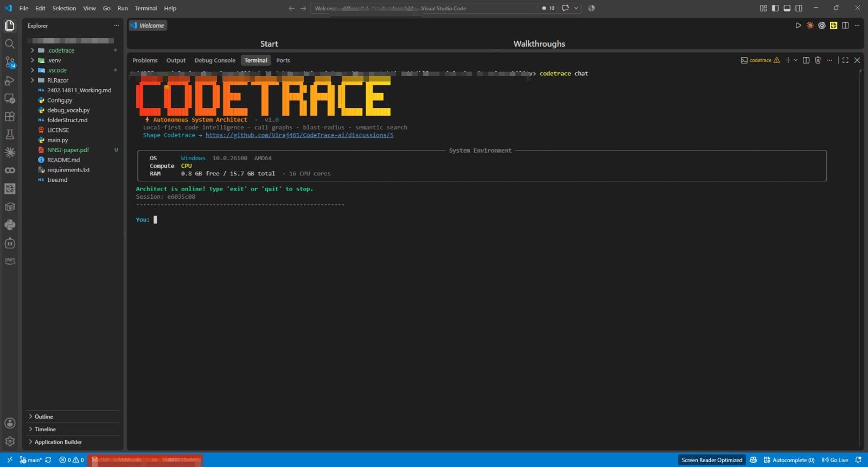
Task: Open CodeTrace GitHub discussions link
Action: coord(299,135)
